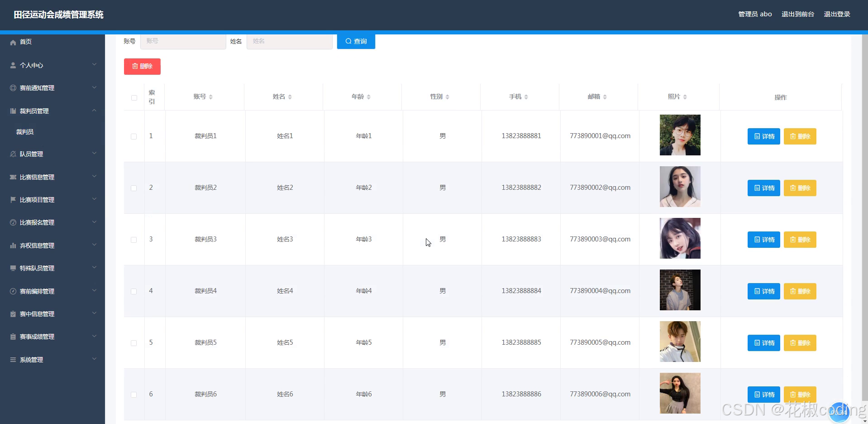Screen dimensions: 868x424
Task: Click the icon beside 赛前编排管理
Action: 13,291
